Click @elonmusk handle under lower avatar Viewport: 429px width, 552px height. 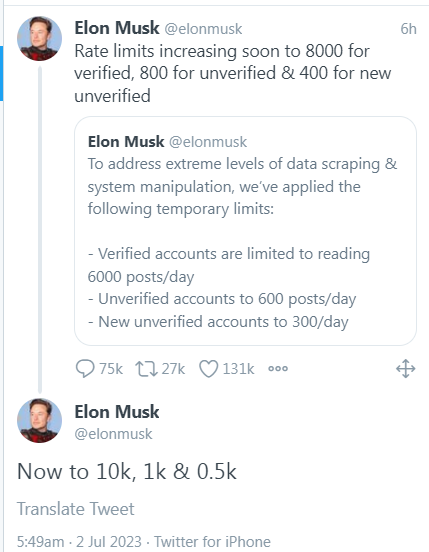click(113, 434)
